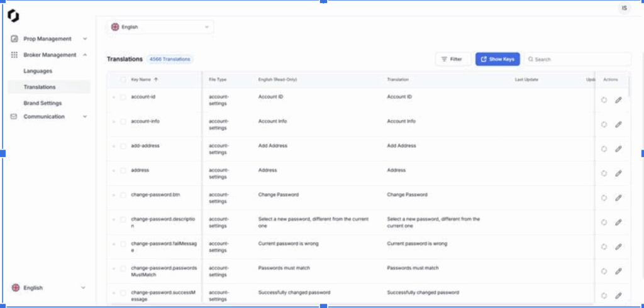
Task: Click pencil icon for change-password.btn row
Action: click(618, 198)
